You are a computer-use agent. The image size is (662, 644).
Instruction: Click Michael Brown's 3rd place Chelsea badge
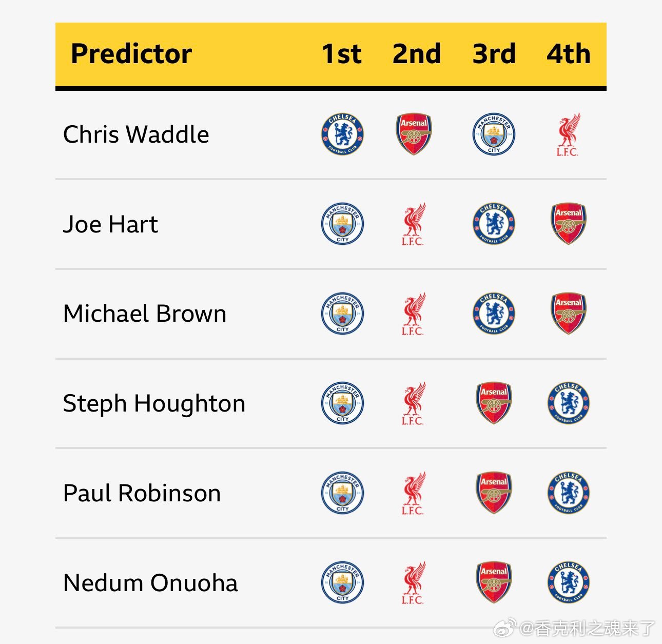pos(494,314)
